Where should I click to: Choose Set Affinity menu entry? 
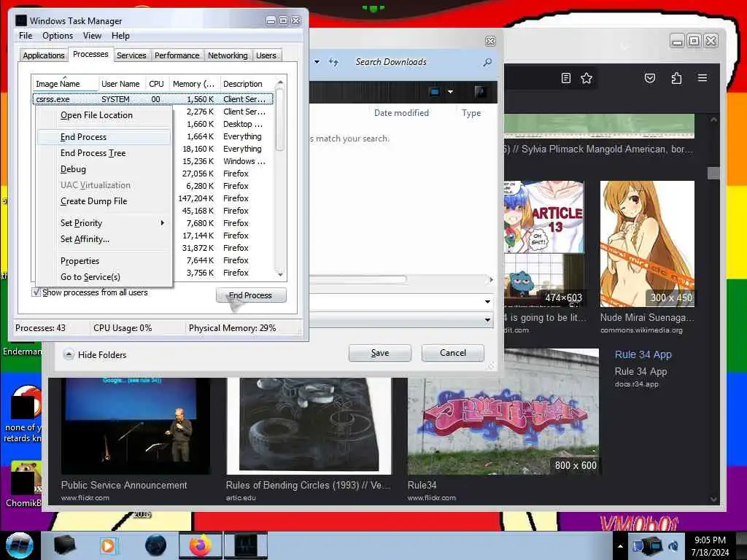pyautogui.click(x=104, y=239)
